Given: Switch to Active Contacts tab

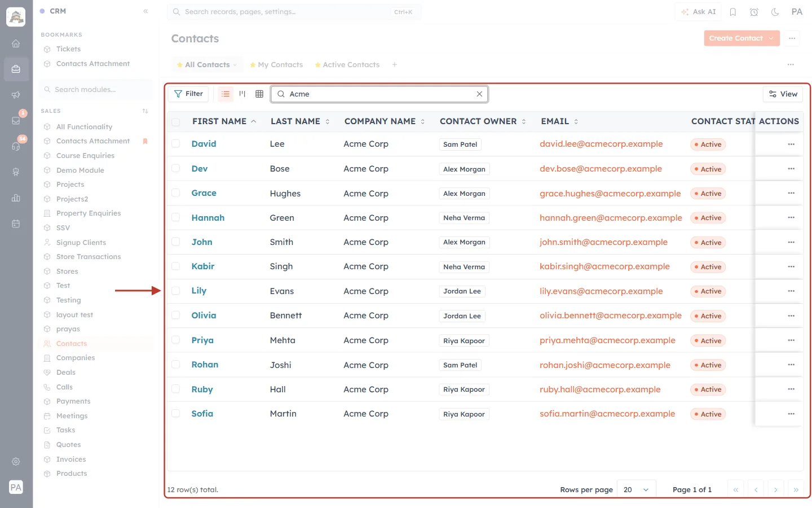Looking at the screenshot, I should coord(347,65).
